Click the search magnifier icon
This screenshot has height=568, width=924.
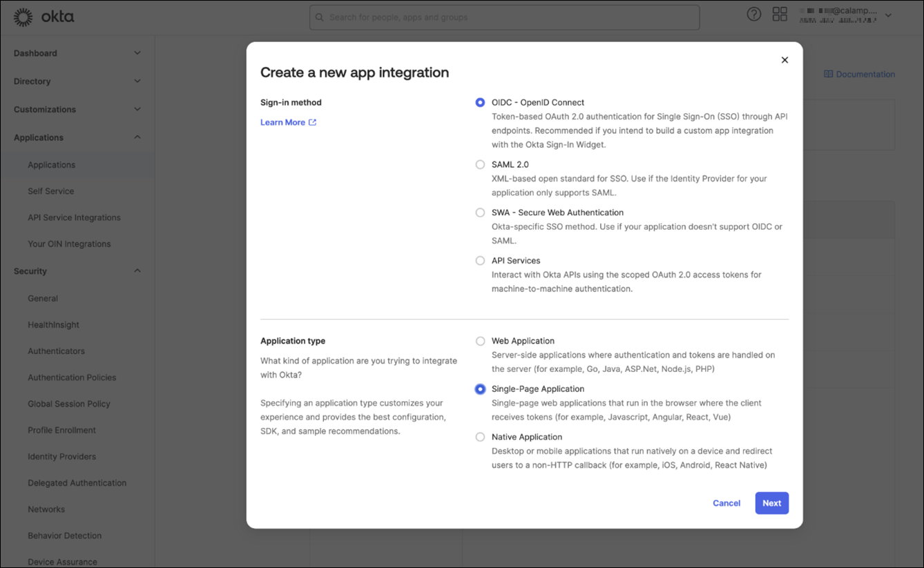click(x=320, y=17)
